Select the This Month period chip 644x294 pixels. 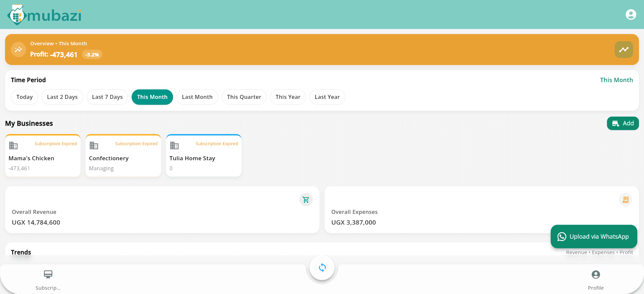pyautogui.click(x=152, y=97)
